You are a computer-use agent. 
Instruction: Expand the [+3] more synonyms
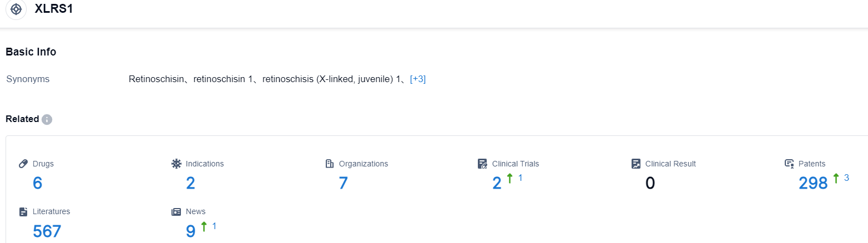pyautogui.click(x=417, y=79)
